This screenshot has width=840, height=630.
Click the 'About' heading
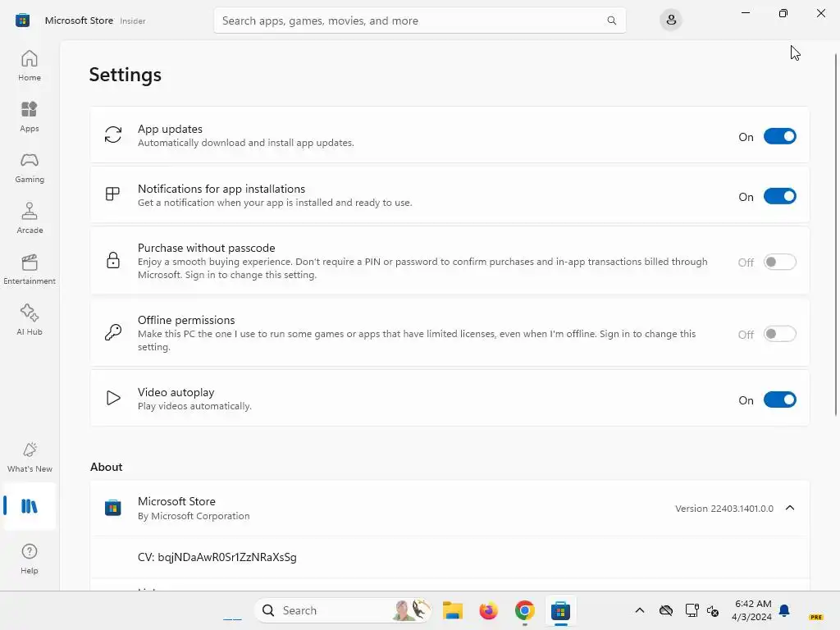(x=106, y=467)
